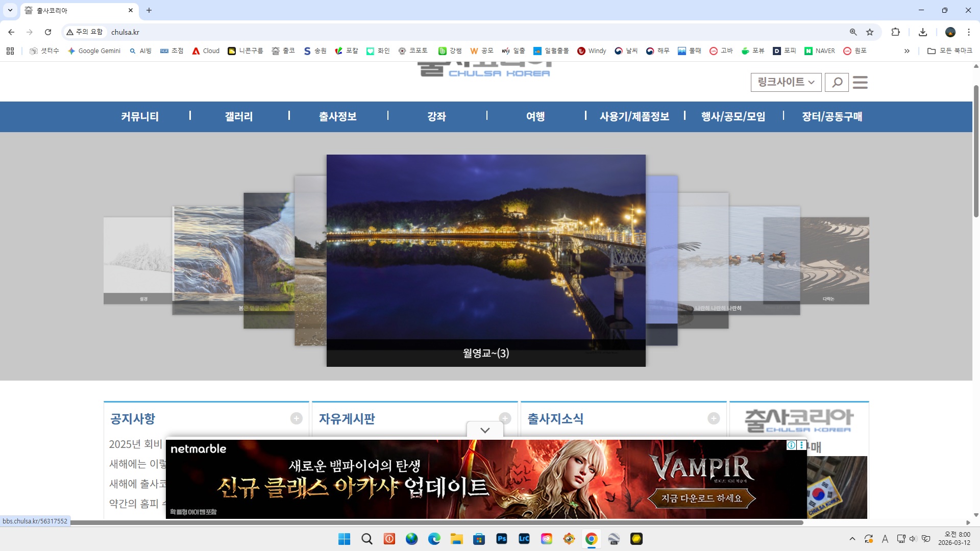This screenshot has width=980, height=551.
Task: Reload the page
Action: coord(48,32)
